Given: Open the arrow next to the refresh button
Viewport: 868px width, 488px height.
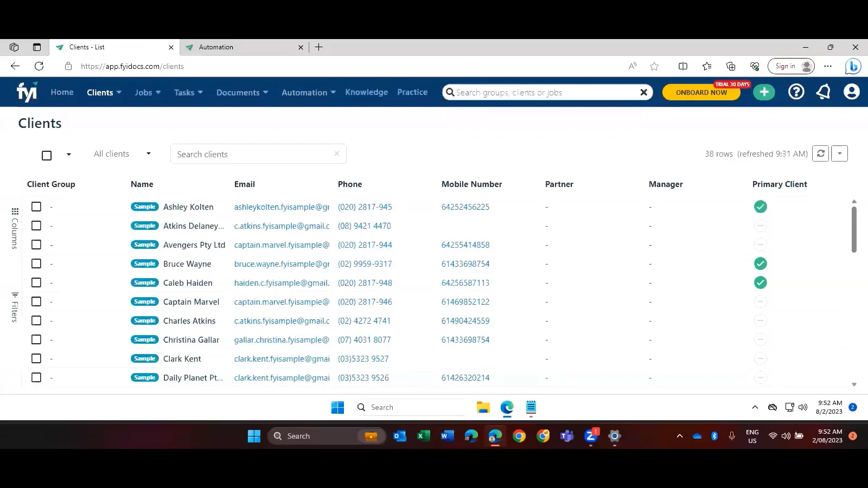Looking at the screenshot, I should 839,153.
